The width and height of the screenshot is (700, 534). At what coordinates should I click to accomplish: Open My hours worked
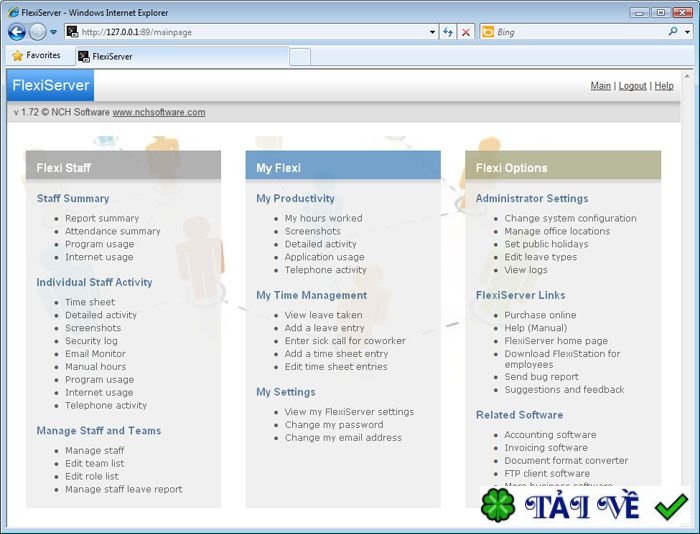(x=324, y=218)
